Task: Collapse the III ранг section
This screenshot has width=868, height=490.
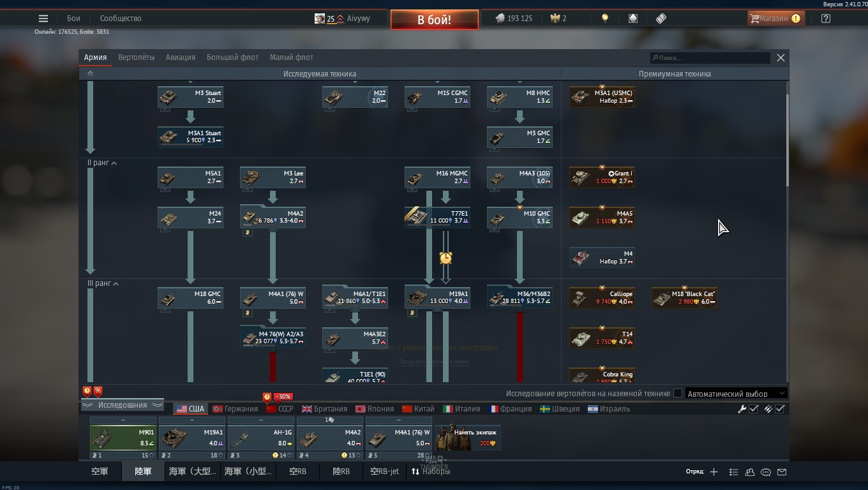Action: 116,284
